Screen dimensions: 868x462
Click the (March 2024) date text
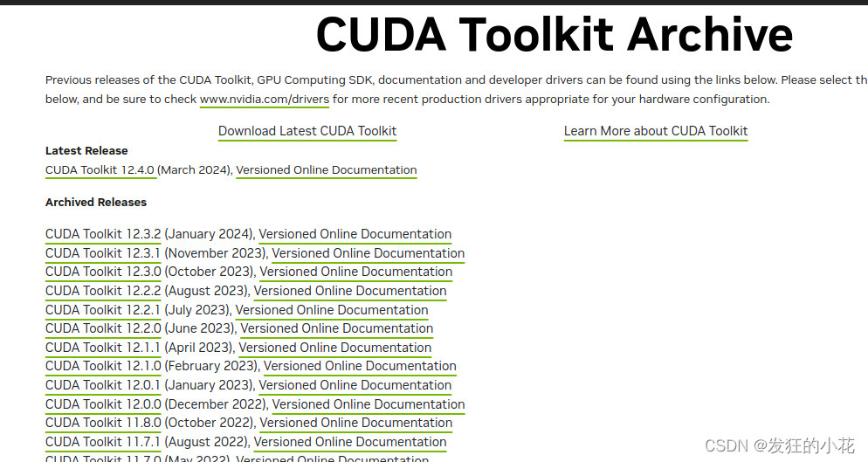coord(194,170)
